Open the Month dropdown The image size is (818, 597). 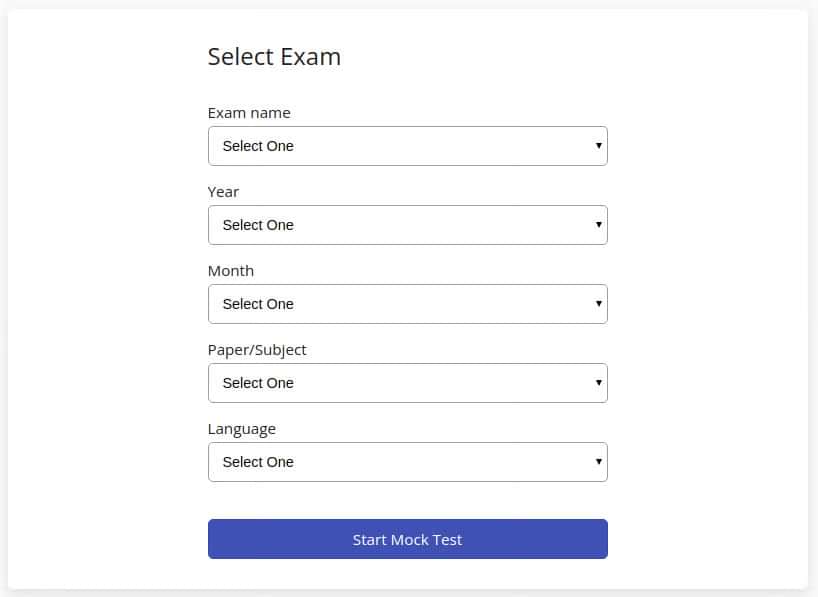[407, 304]
